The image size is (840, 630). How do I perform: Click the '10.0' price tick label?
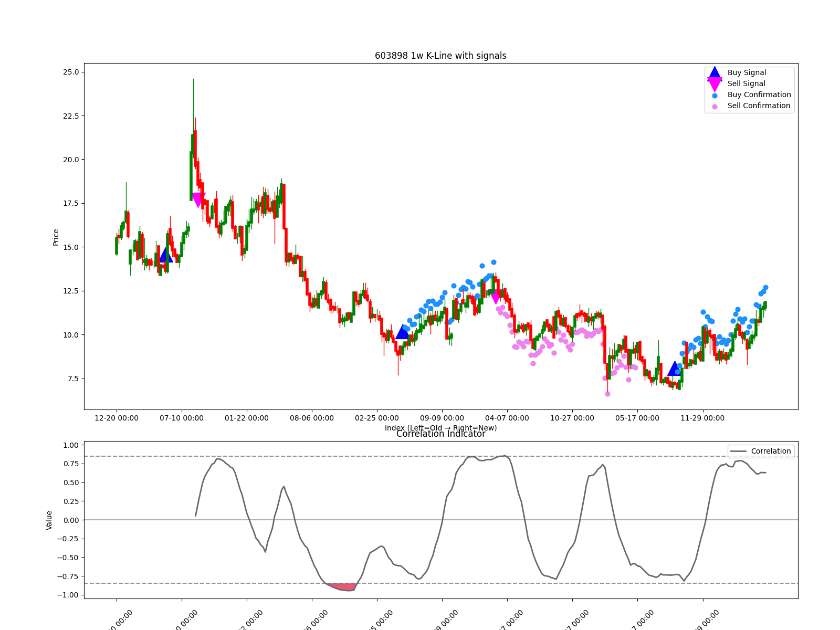(x=70, y=335)
